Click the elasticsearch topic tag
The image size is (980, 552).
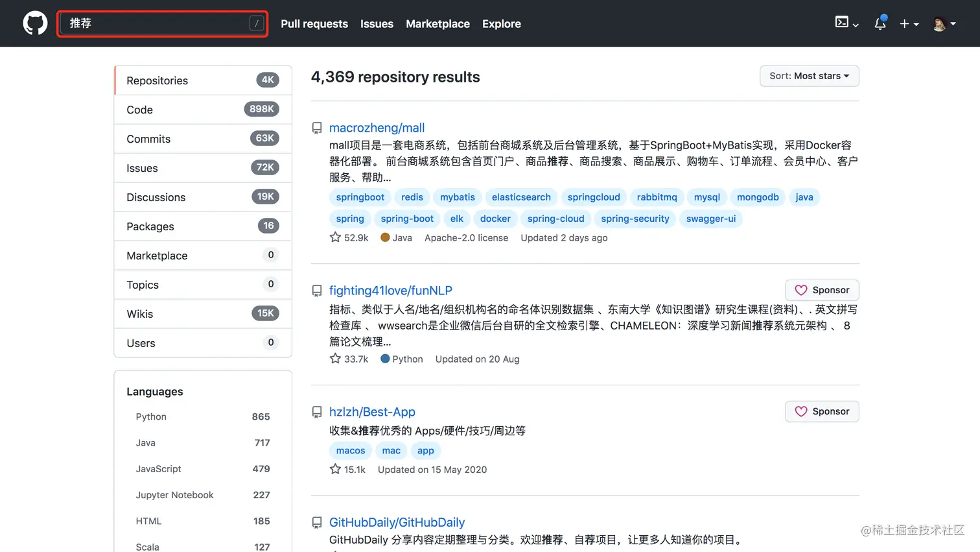(x=521, y=197)
